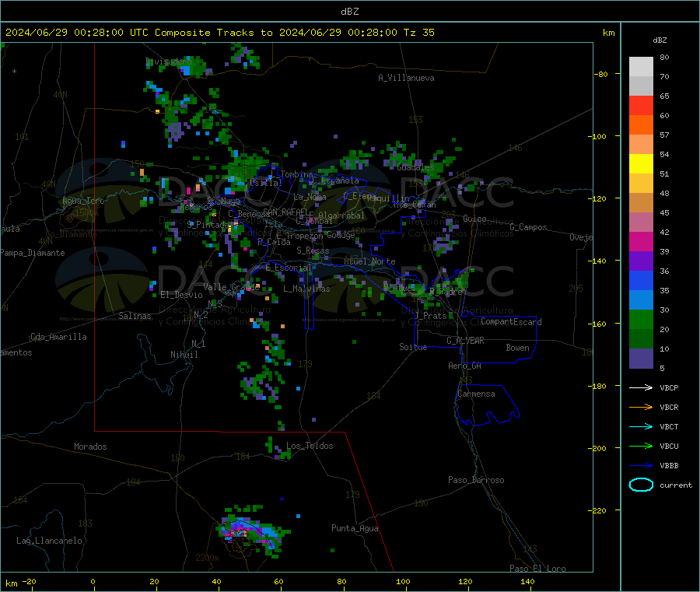Click the green VBCU arrow icon in legend
Viewport: 700px width, 592px height.
[641, 446]
